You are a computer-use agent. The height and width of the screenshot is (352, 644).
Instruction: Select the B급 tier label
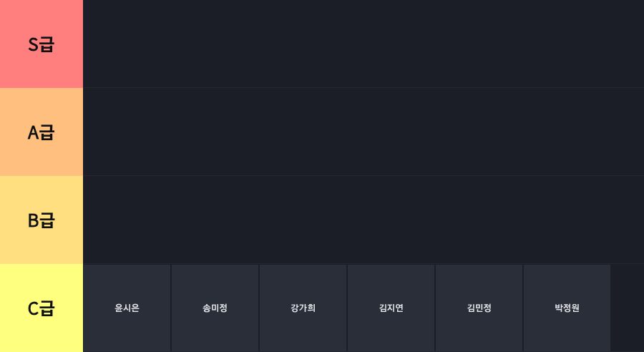point(41,220)
